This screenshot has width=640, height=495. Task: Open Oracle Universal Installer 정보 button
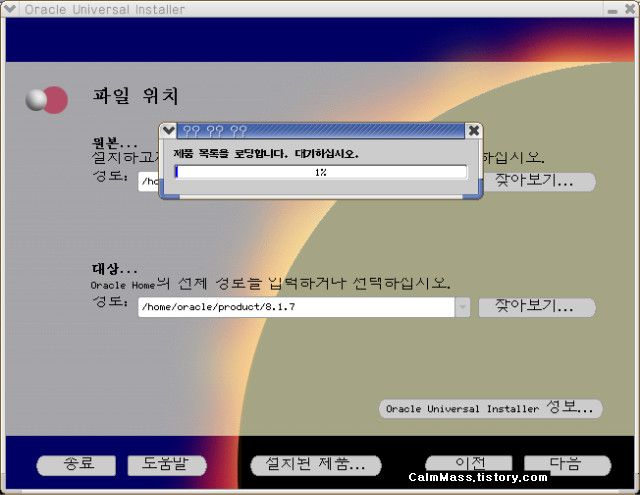point(490,408)
